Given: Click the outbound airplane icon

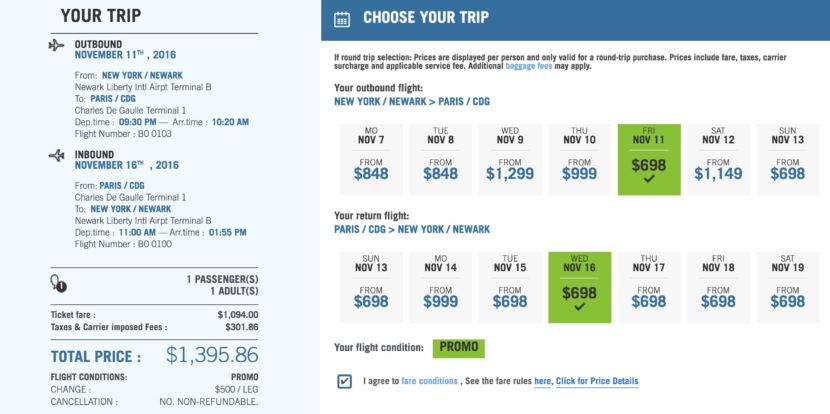Looking at the screenshot, I should [54, 46].
